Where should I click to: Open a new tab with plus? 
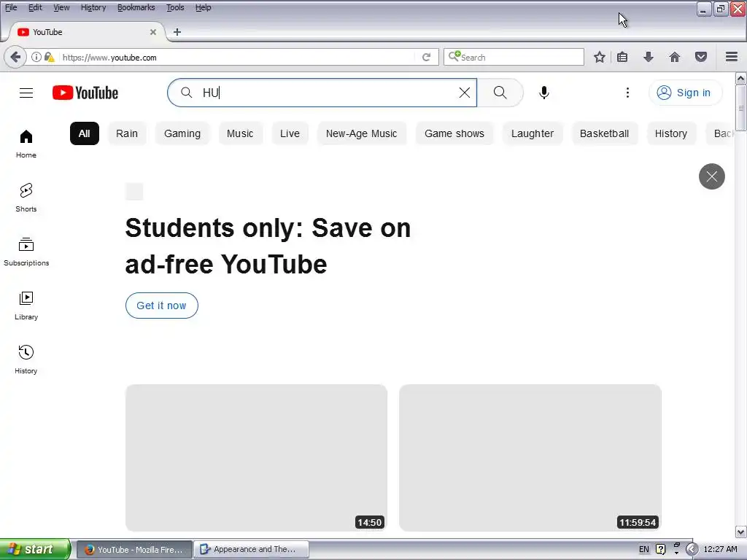pyautogui.click(x=177, y=32)
